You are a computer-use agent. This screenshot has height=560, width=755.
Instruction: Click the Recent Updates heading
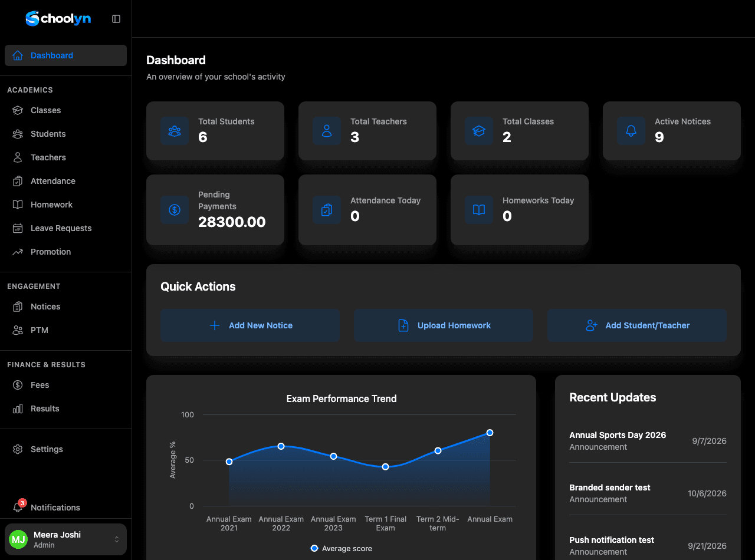pyautogui.click(x=613, y=397)
